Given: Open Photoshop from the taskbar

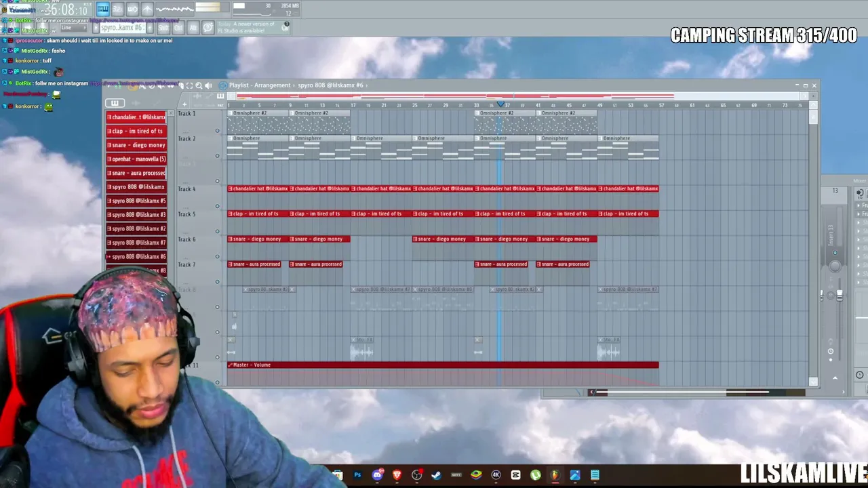Looking at the screenshot, I should pyautogui.click(x=357, y=475).
